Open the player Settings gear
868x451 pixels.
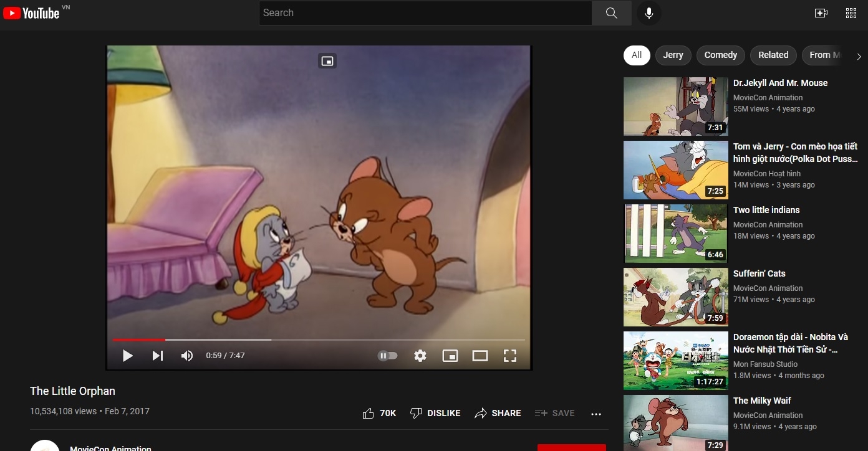point(420,355)
